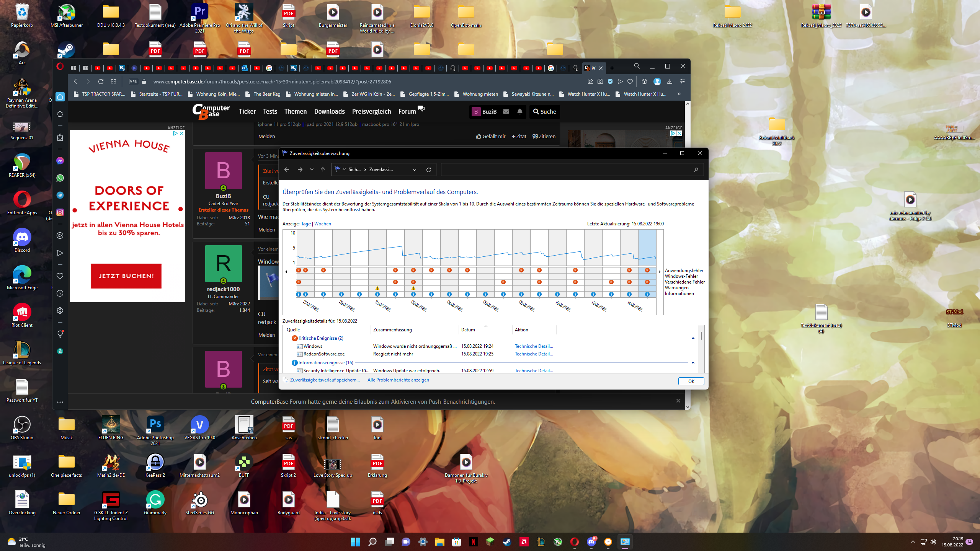Image resolution: width=980 pixels, height=551 pixels.
Task: Click the Opera VPN badge
Action: tap(133, 82)
